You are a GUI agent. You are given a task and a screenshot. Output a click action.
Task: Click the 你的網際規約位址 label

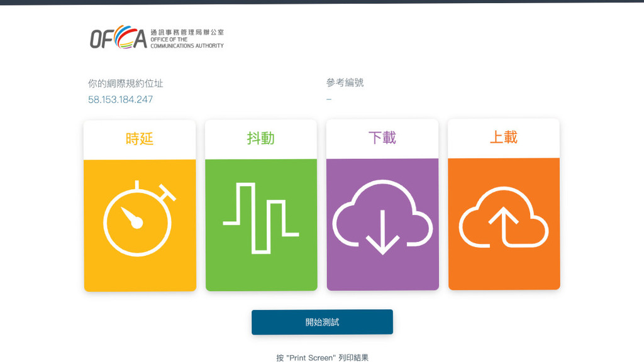coord(126,84)
